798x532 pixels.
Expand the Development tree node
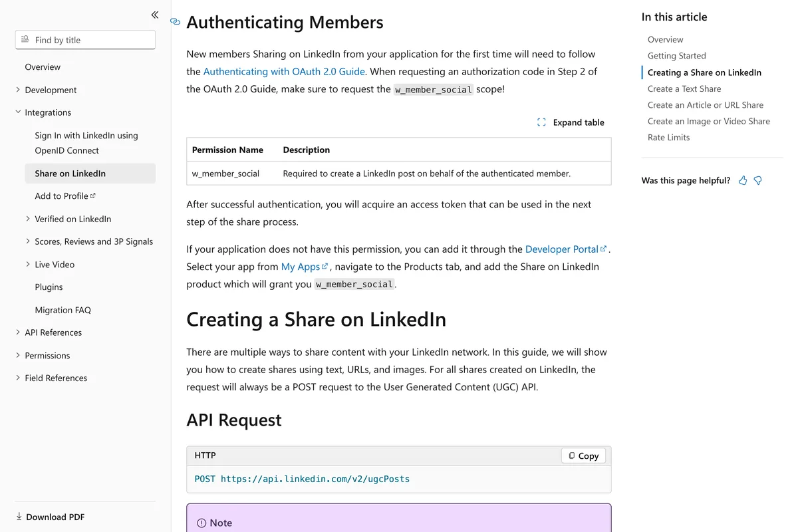18,90
